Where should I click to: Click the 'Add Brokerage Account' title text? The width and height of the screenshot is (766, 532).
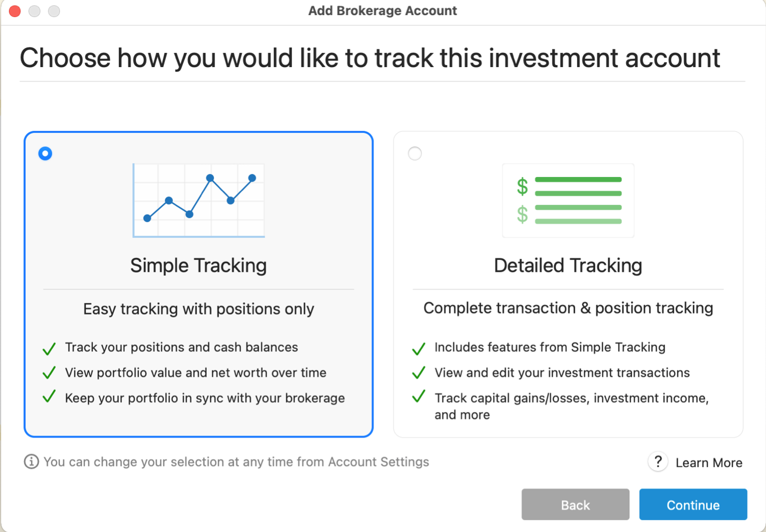coord(382,10)
